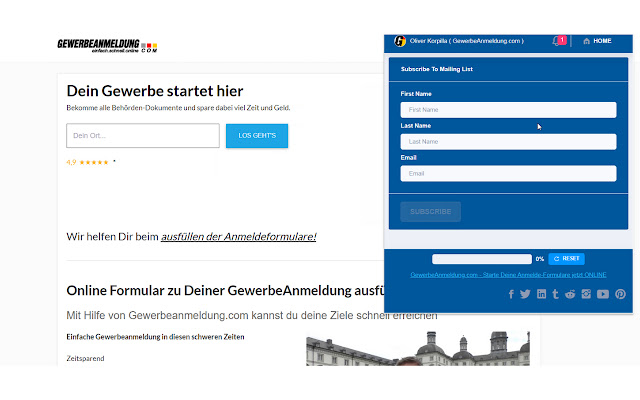
Task: Click the Dein Gewerbe startet hier heading
Action: click(x=155, y=91)
